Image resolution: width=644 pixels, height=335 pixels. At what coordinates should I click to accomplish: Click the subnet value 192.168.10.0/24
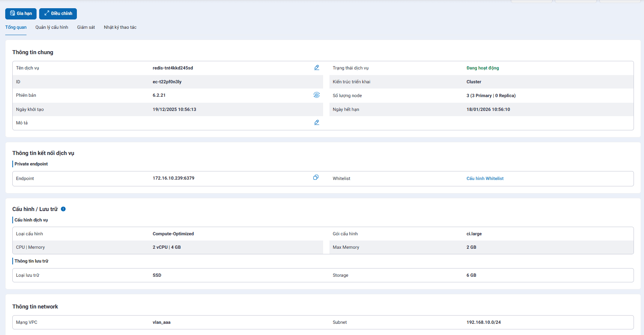(x=484, y=322)
